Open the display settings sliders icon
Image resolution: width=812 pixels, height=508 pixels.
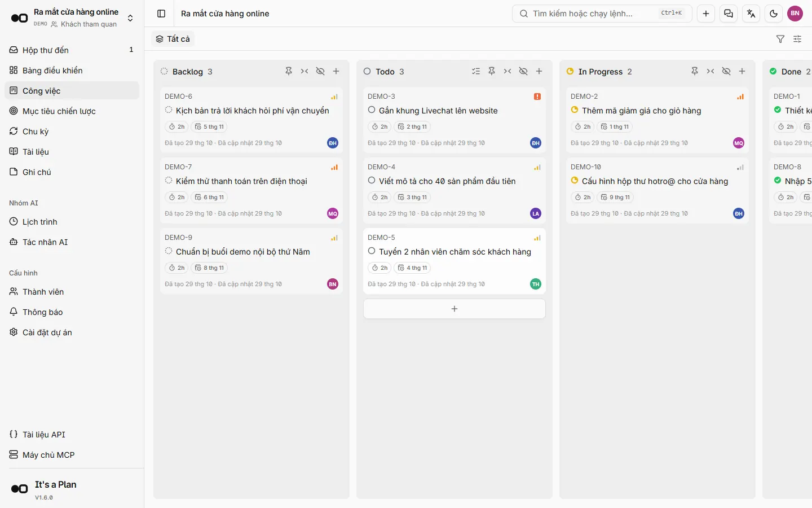pyautogui.click(x=797, y=39)
